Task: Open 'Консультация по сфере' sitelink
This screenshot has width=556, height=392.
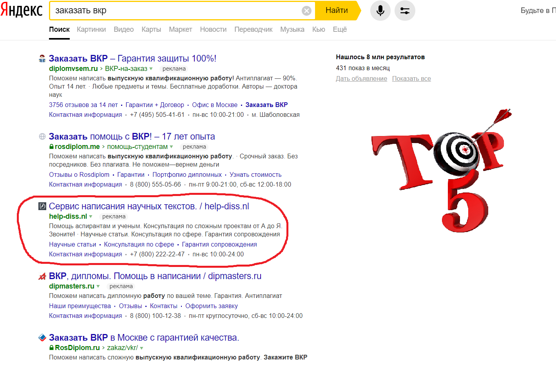Action: 139,245
